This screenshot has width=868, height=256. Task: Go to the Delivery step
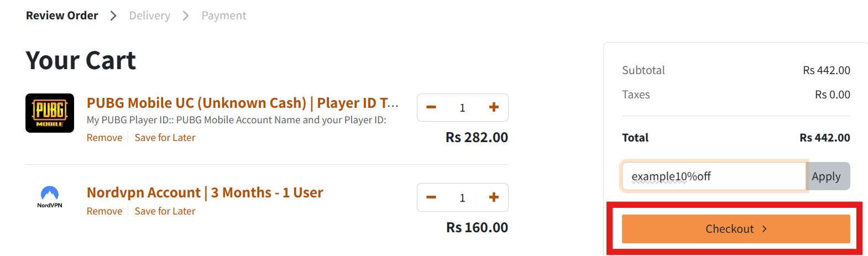(x=150, y=15)
